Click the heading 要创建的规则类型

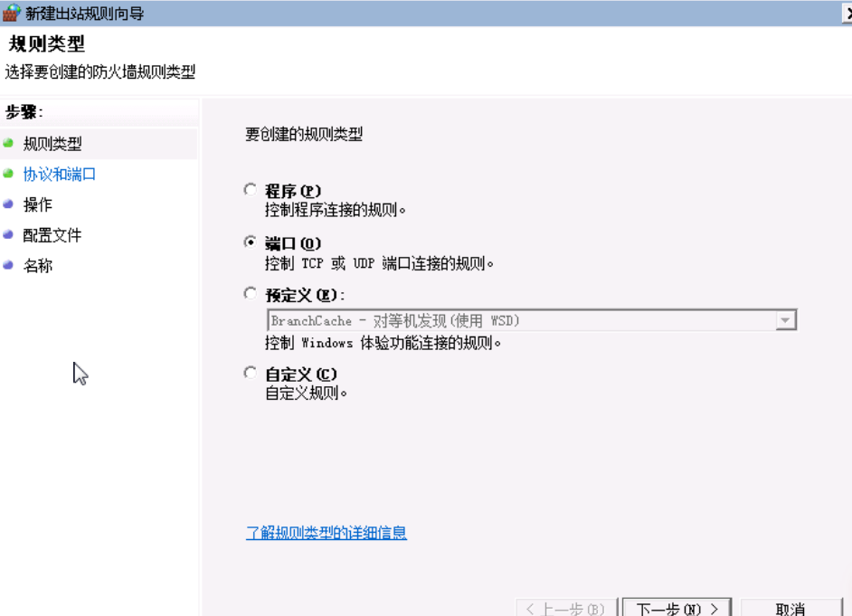tap(304, 134)
